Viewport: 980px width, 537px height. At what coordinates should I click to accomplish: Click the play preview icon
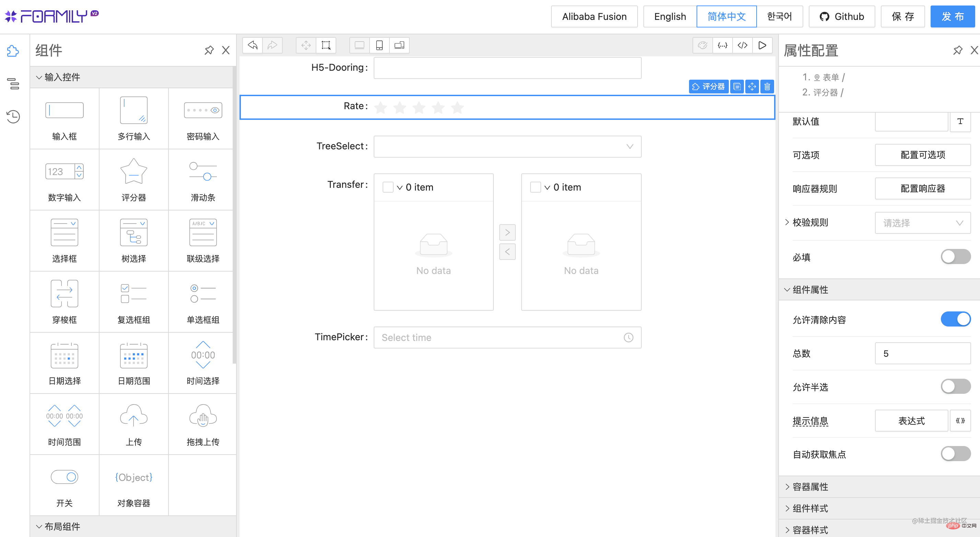[762, 45]
